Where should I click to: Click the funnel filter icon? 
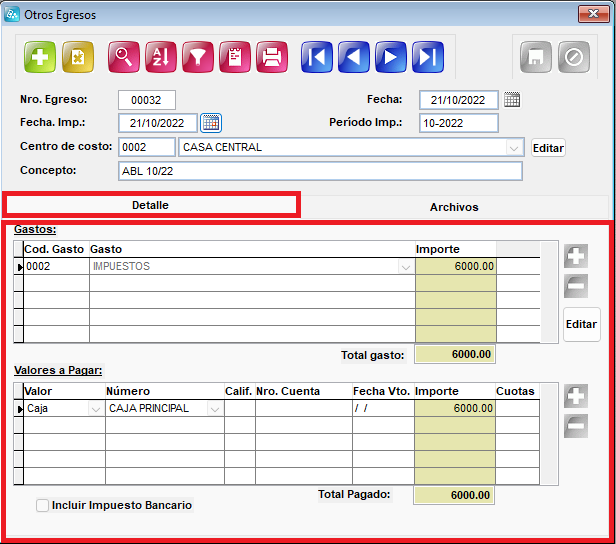coord(198,57)
